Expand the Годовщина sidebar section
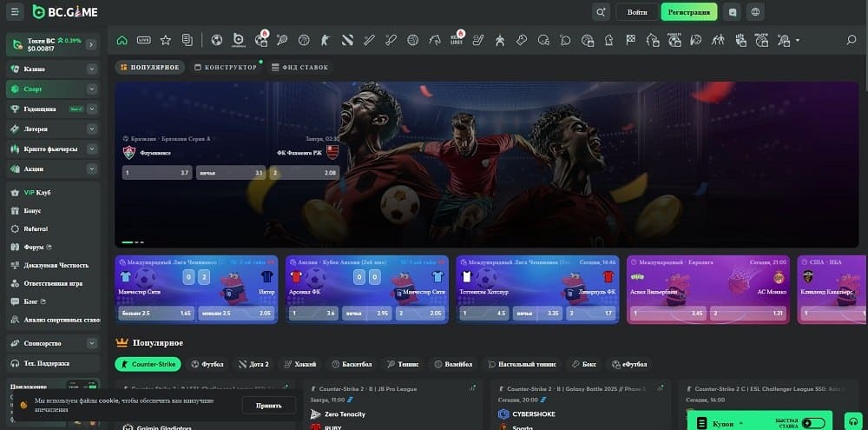The image size is (868, 430). [x=92, y=109]
